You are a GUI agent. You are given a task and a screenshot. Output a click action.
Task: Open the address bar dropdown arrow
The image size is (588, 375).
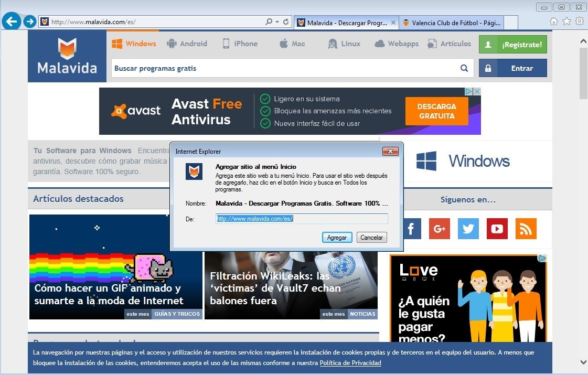tap(277, 22)
